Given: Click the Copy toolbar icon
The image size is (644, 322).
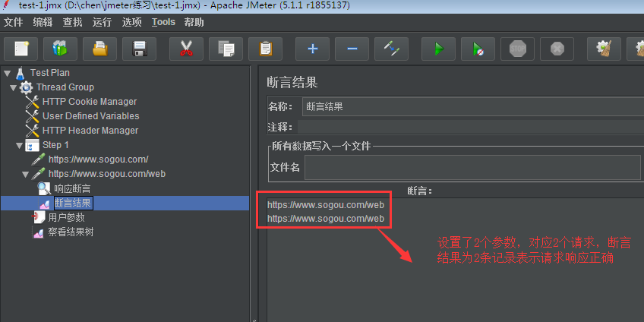Looking at the screenshot, I should tap(226, 49).
